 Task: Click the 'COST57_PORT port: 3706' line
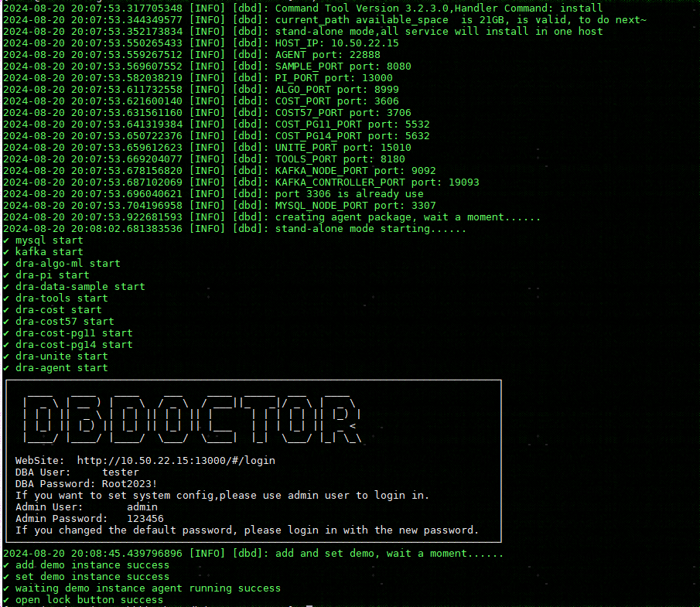(343, 113)
